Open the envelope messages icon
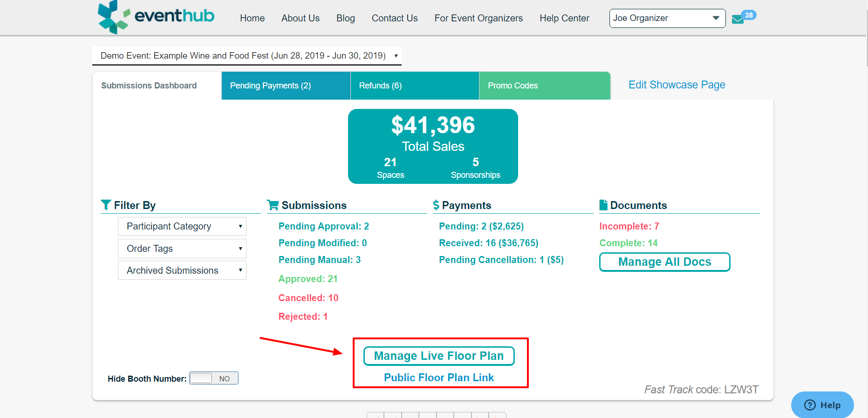The image size is (868, 418). [x=738, y=20]
